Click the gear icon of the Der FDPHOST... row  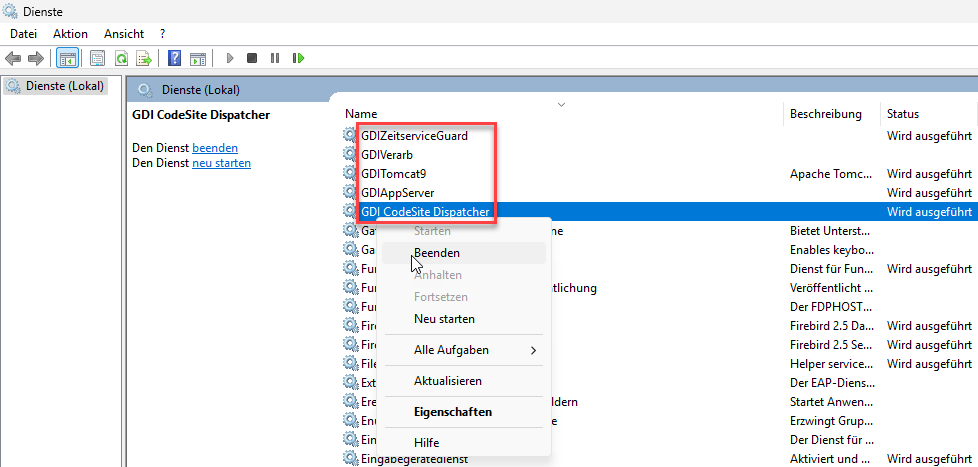(351, 307)
